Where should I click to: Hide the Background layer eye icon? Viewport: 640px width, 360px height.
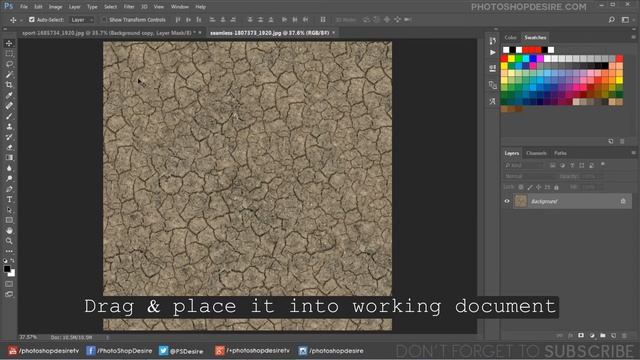point(507,201)
